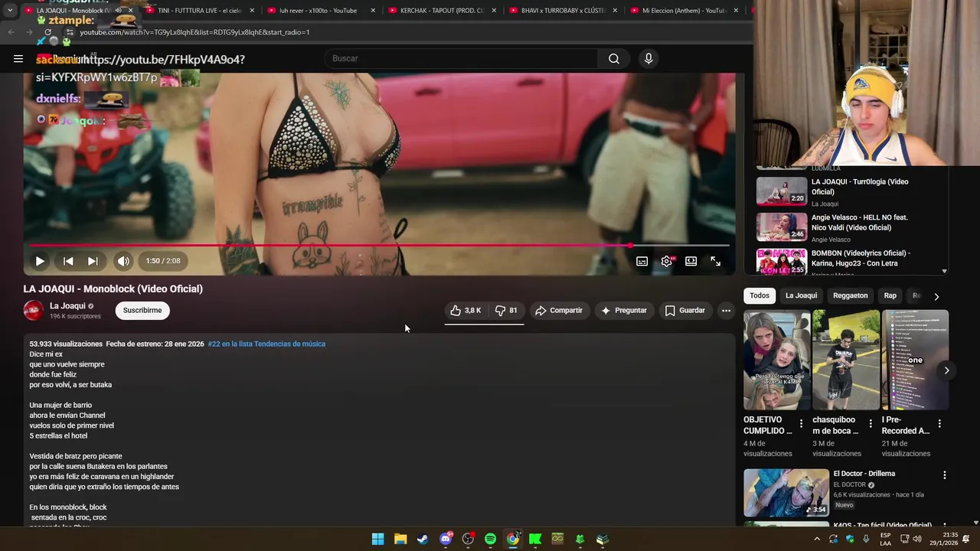Open options for El Doctor Drillema
The height and width of the screenshot is (551, 980).
tap(944, 475)
